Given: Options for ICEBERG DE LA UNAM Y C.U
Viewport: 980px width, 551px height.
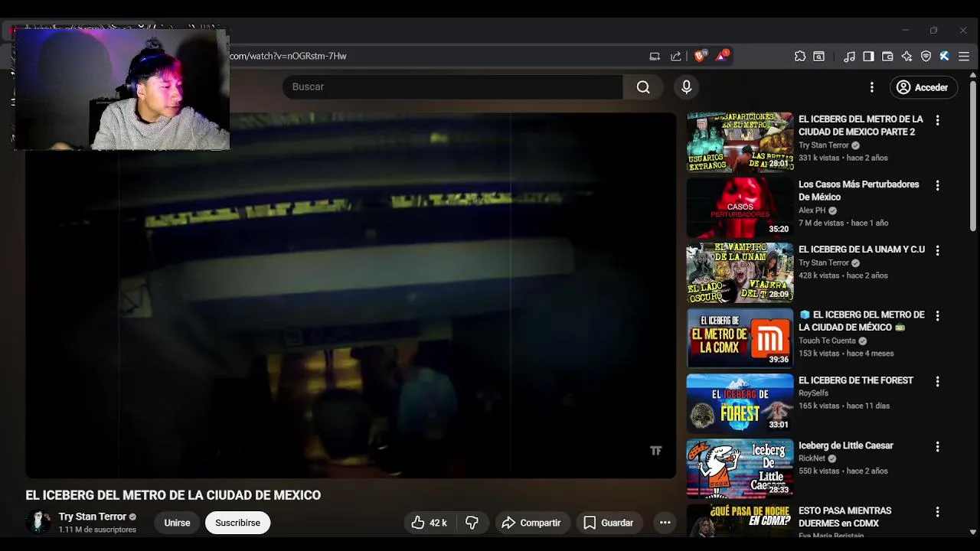Looking at the screenshot, I should 937,250.
